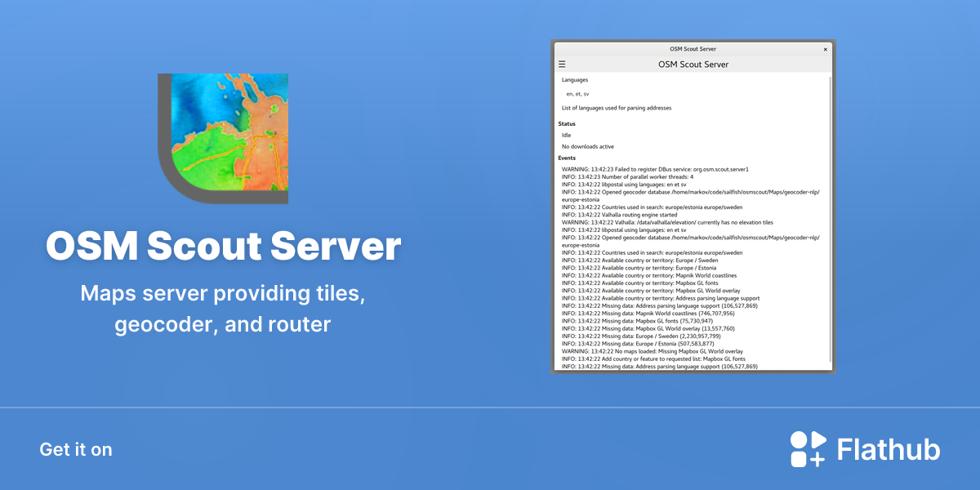Click the large 'OSM Scout Server' banner heading
The height and width of the screenshot is (490, 980).
click(x=224, y=246)
